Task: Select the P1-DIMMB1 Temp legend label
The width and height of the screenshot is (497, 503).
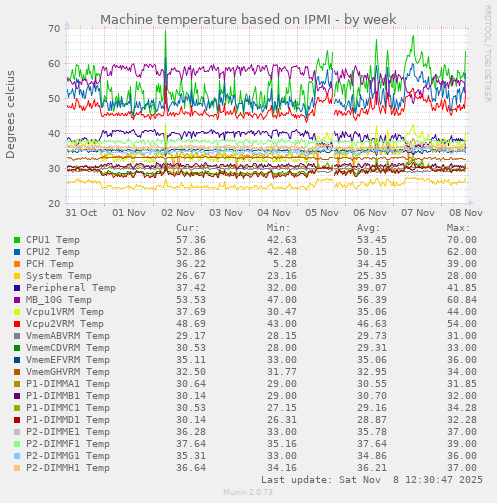Action: click(68, 396)
